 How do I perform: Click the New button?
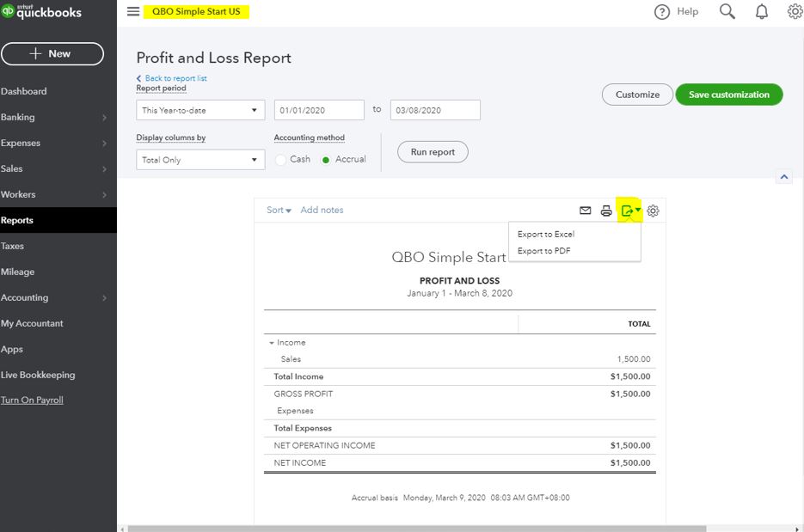pyautogui.click(x=52, y=54)
